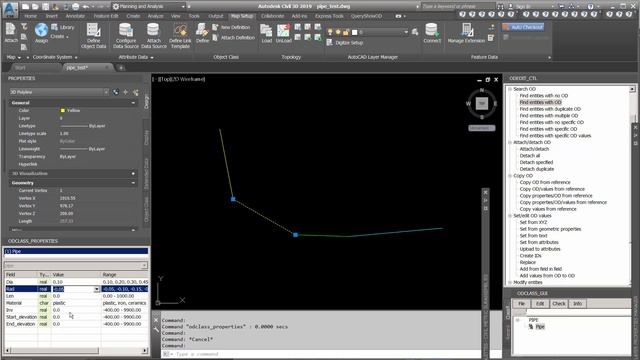Collapse the General properties section
The width and height of the screenshot is (640, 360).
click(133, 103)
